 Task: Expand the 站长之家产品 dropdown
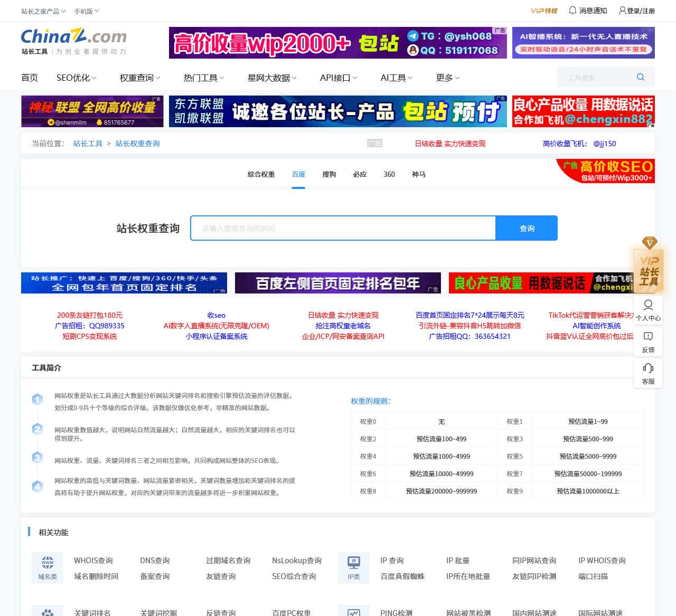coord(43,11)
